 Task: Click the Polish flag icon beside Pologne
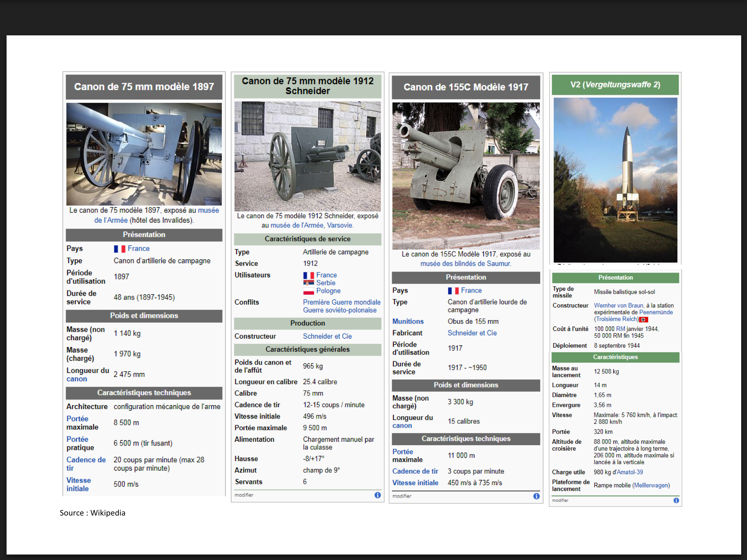308,291
